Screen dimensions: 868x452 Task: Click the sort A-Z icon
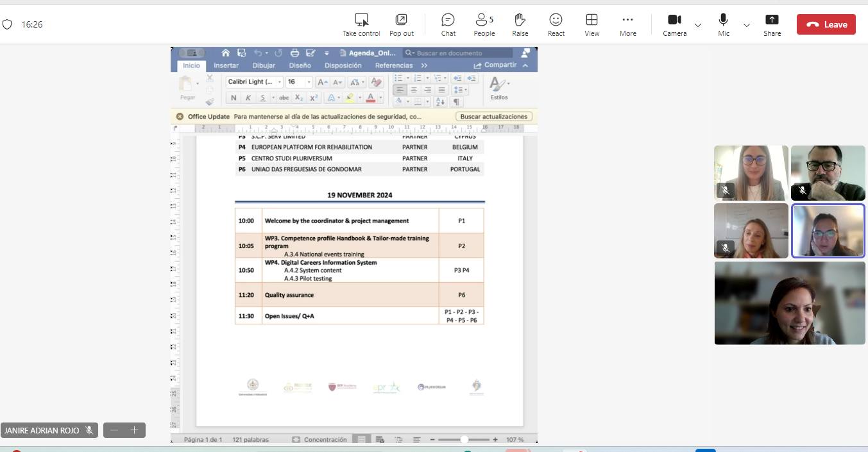tap(440, 102)
